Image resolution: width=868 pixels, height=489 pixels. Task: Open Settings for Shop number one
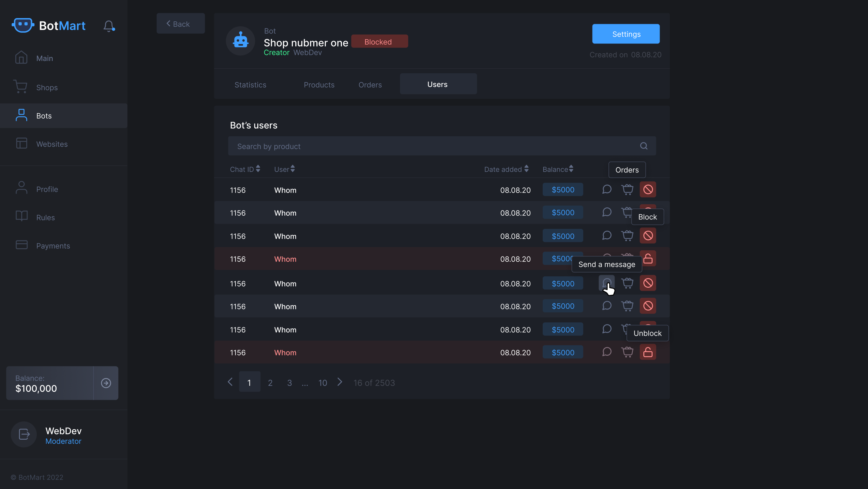pyautogui.click(x=626, y=33)
